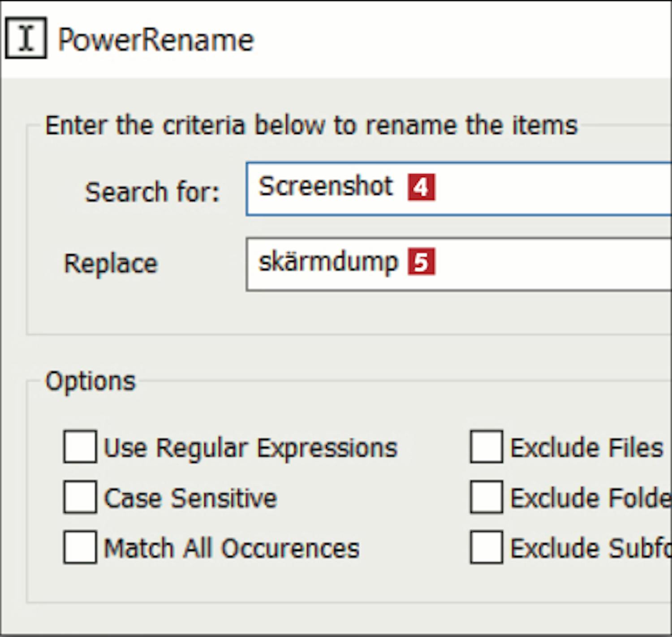Click 'Enter the criteria below' heading
Image resolution: width=672 pixels, height=637 pixels.
(311, 125)
